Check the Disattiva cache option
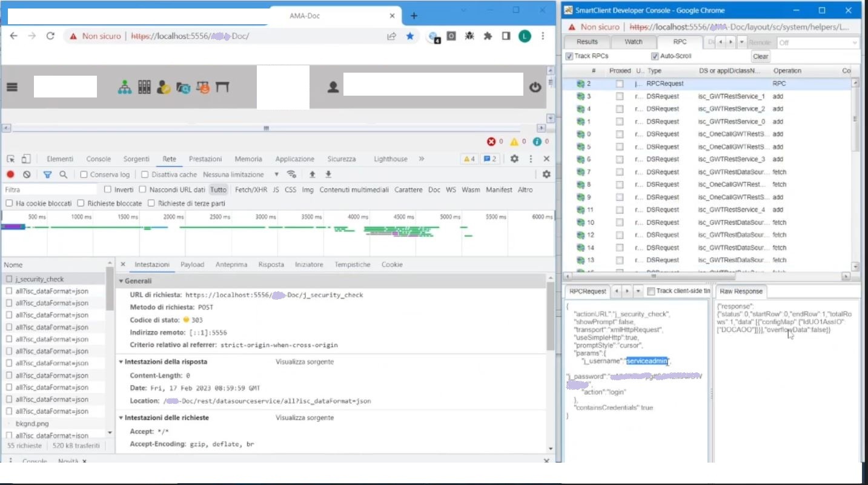 pos(145,174)
